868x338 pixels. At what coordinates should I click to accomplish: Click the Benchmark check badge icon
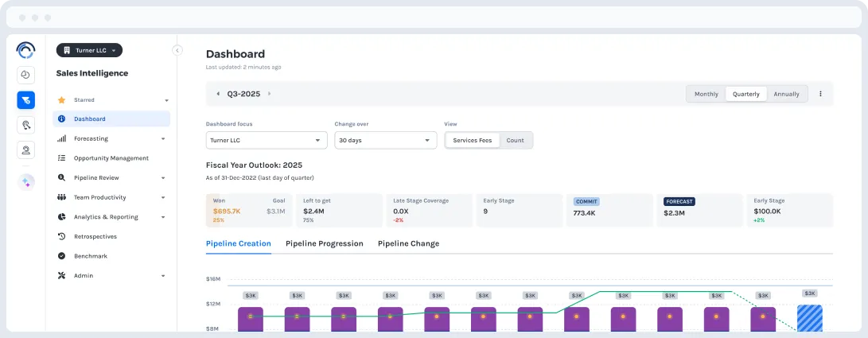coord(61,256)
